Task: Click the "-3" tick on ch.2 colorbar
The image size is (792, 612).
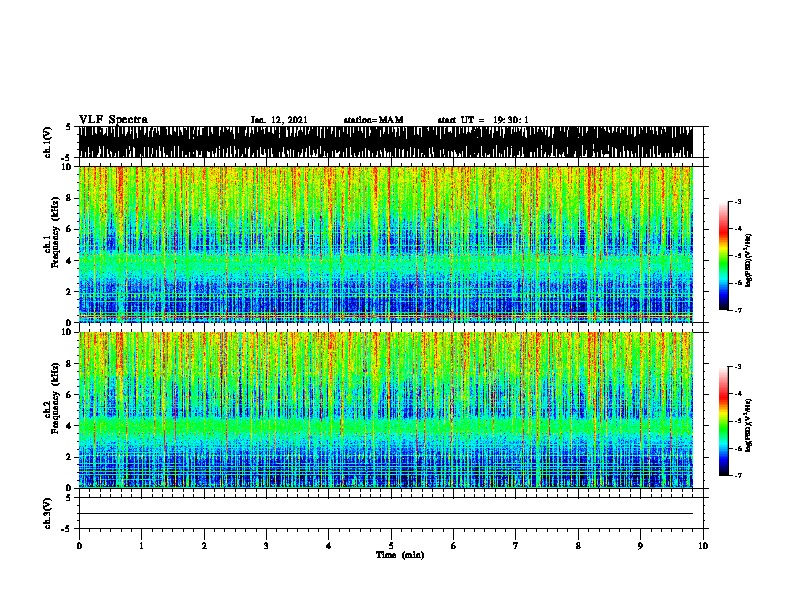Action: (738, 367)
